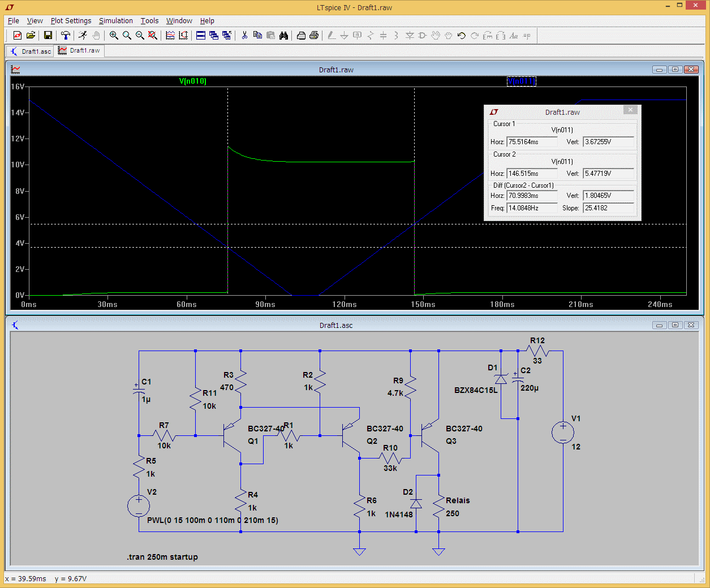Cascade windows using the toolbar icon
The height and width of the screenshot is (588, 710).
[x=214, y=35]
